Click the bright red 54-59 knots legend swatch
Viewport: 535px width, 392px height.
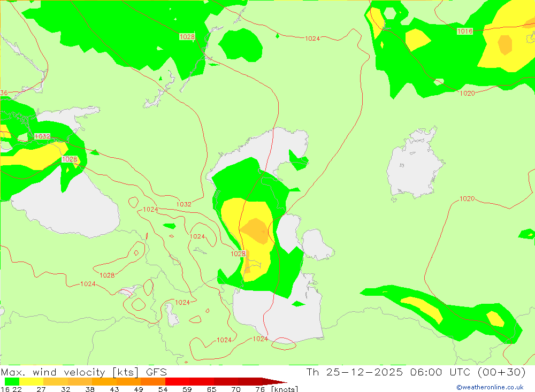click(x=178, y=381)
